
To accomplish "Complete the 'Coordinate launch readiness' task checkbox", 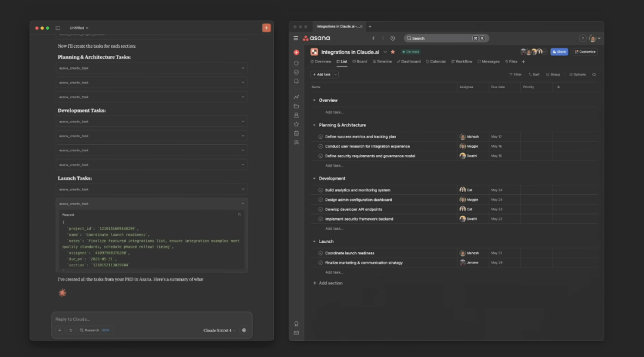I will (320, 253).
